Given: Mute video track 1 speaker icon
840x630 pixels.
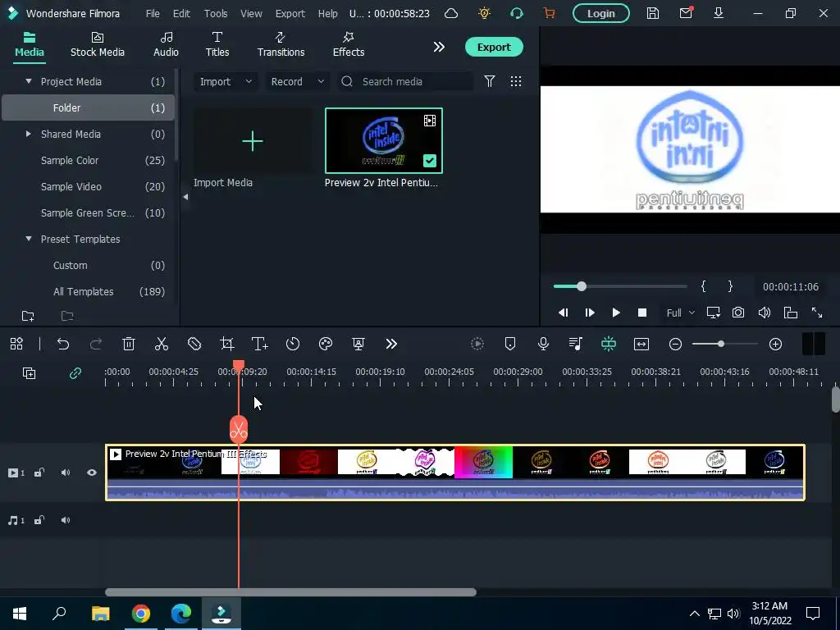Looking at the screenshot, I should pyautogui.click(x=66, y=472).
